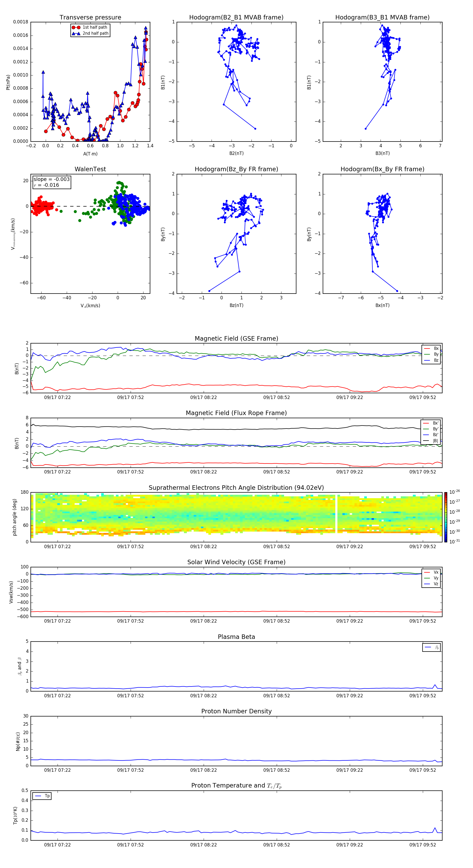Select Vx in the velocity legend
Image resolution: width=473 pixels, height=868 pixels.
(x=431, y=572)
